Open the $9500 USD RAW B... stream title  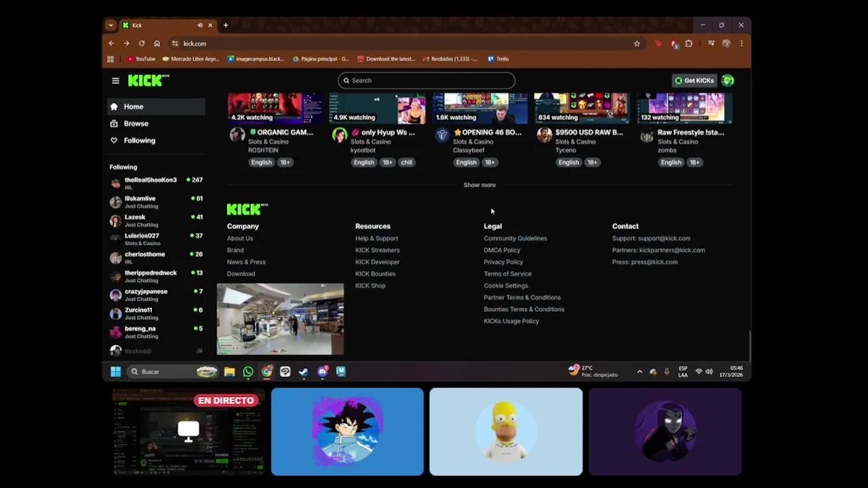589,132
